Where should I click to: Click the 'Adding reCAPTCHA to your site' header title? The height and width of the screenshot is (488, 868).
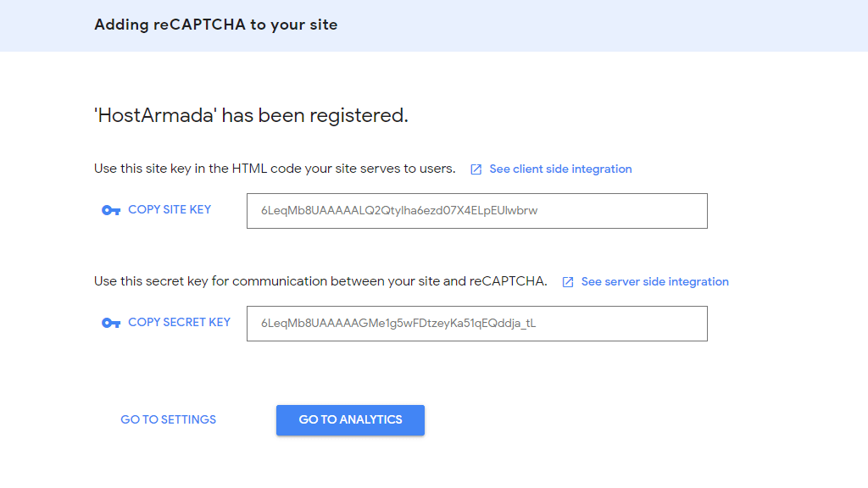tap(215, 25)
